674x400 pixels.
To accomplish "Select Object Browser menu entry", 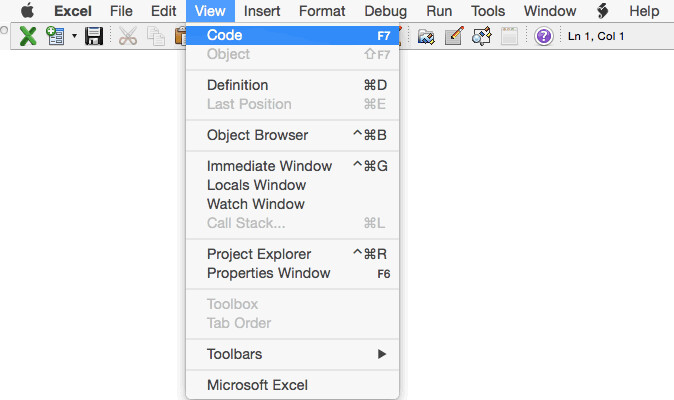I will tap(257, 135).
